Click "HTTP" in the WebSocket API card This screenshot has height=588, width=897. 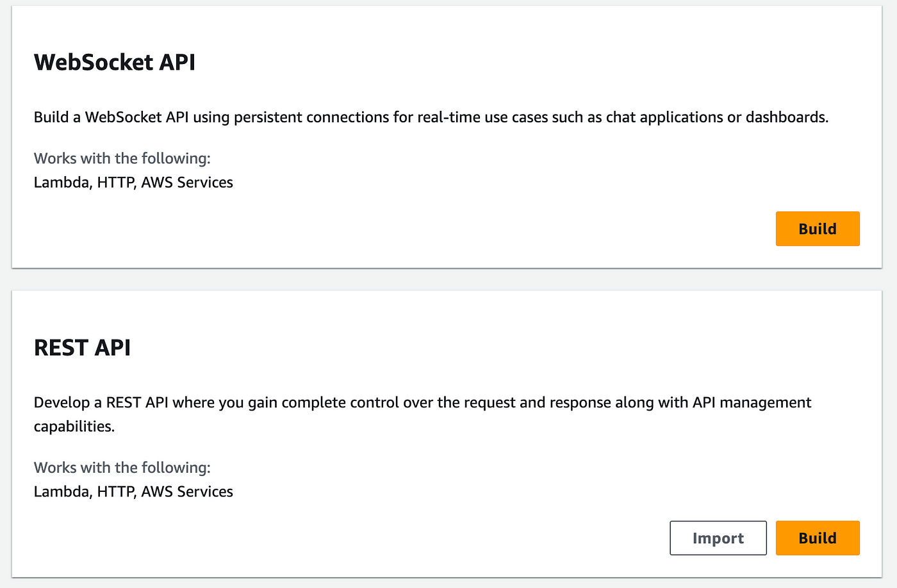click(115, 183)
